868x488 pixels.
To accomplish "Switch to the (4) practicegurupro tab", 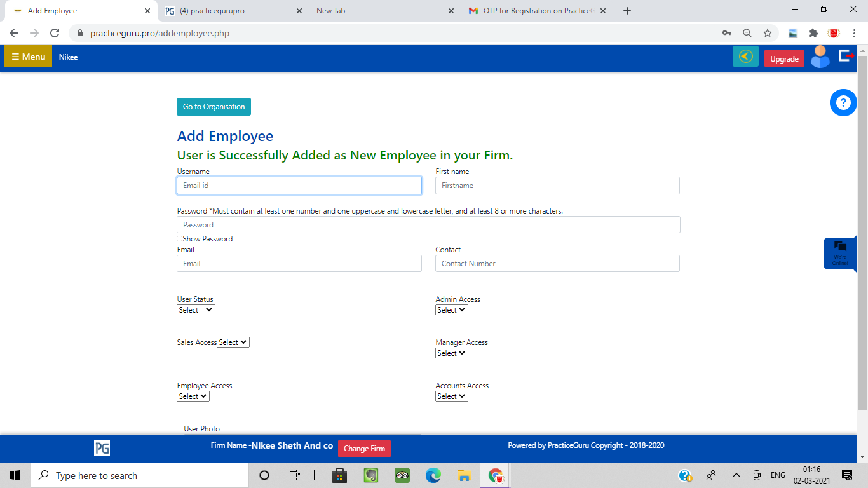I will pos(234,11).
